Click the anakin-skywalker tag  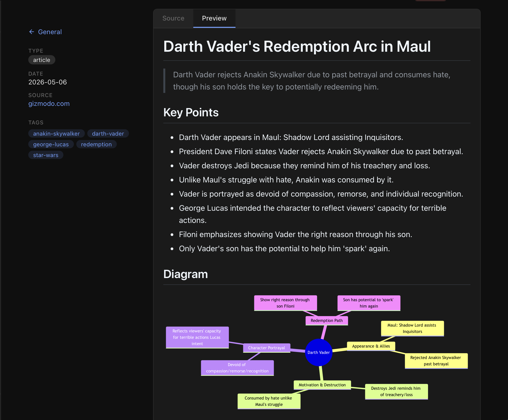click(x=57, y=134)
